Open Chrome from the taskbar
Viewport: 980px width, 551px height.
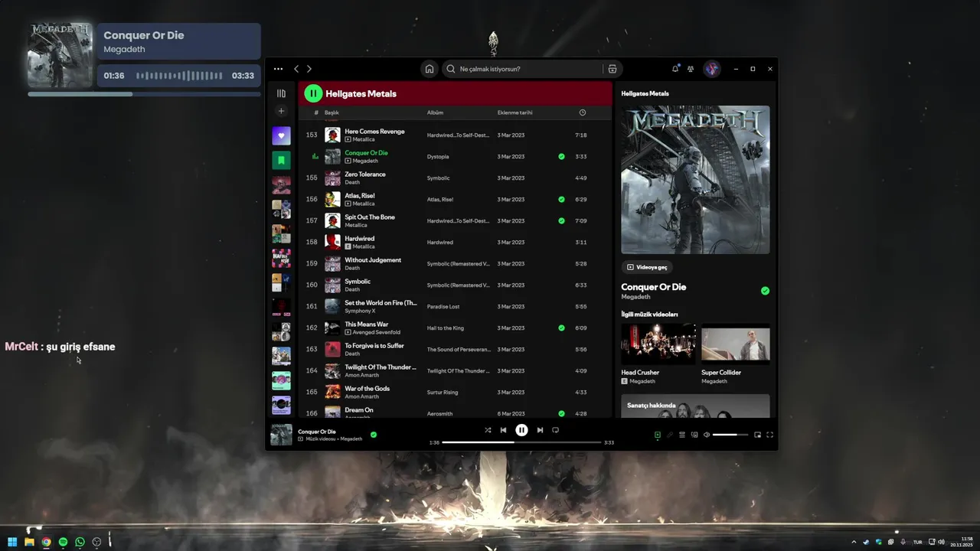pyautogui.click(x=46, y=542)
